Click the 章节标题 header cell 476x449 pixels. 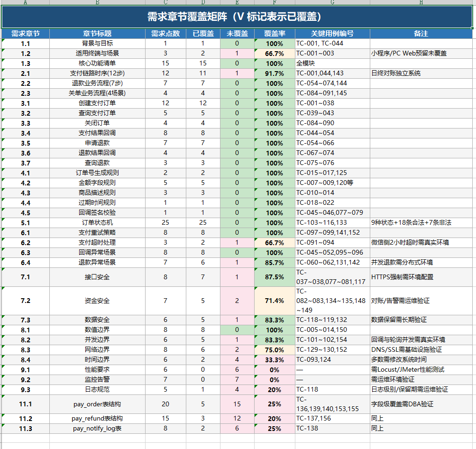click(98, 34)
